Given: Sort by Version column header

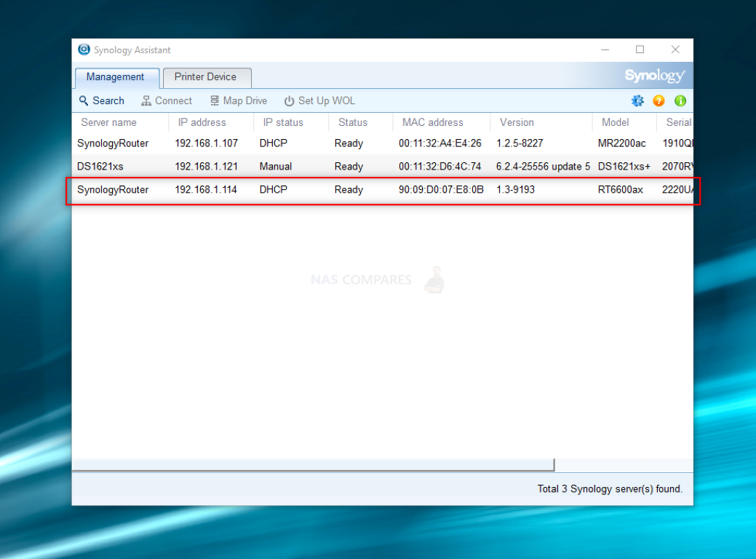Looking at the screenshot, I should point(541,122).
